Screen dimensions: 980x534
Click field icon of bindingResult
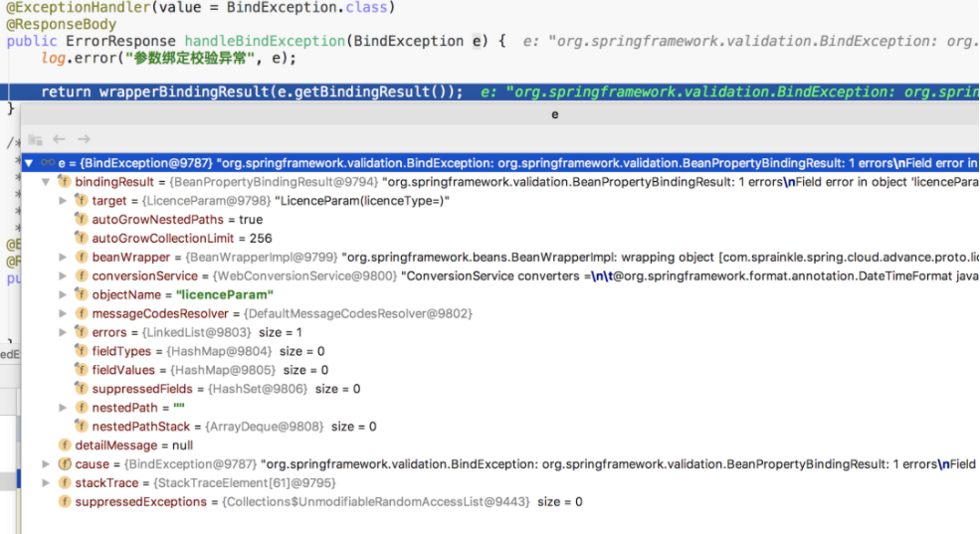65,182
